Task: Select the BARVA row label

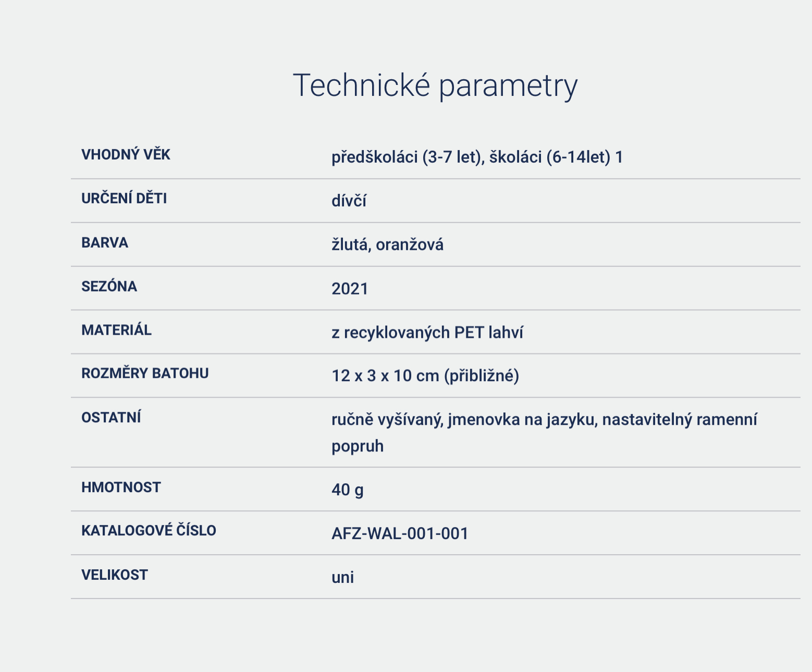Action: [105, 243]
